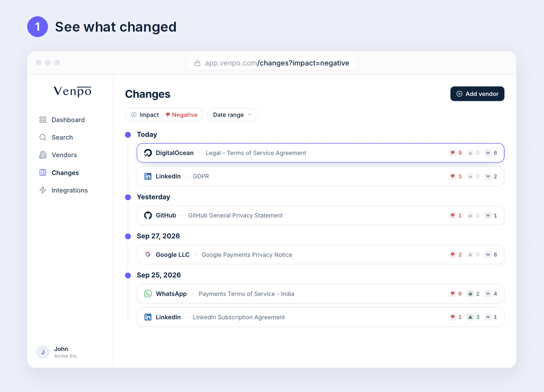Image resolution: width=544 pixels, height=392 pixels.
Task: Open LinkedIn GDPR change row
Action: [x=320, y=176]
